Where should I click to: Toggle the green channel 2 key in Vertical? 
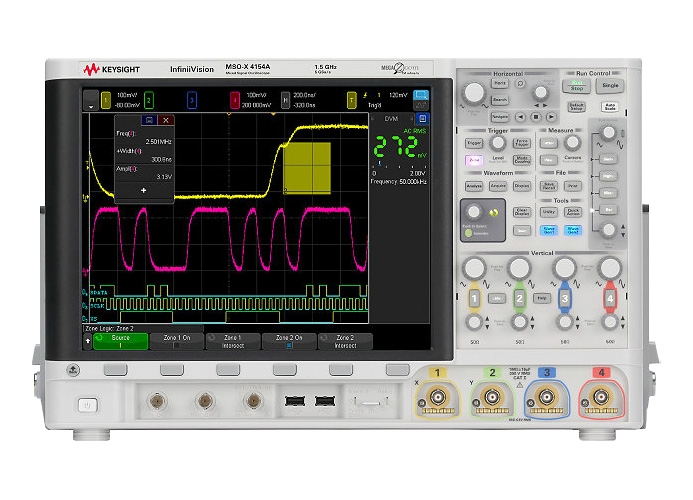point(520,299)
